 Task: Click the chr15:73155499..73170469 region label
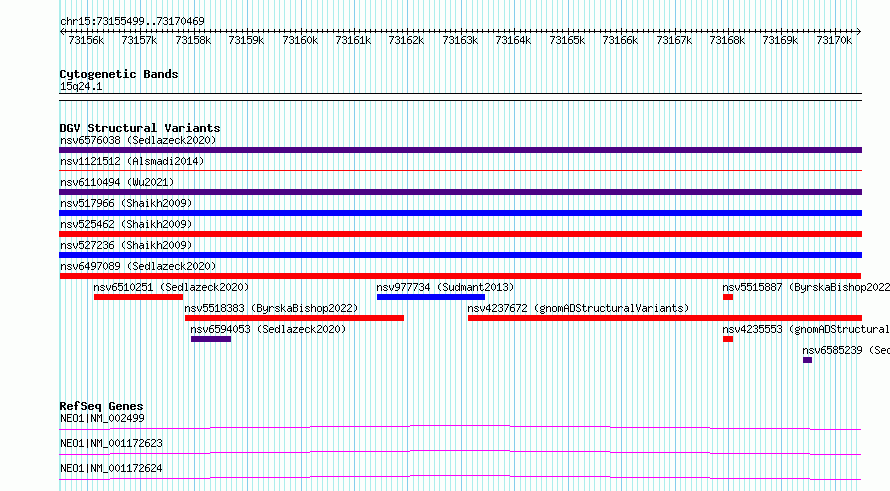click(132, 22)
